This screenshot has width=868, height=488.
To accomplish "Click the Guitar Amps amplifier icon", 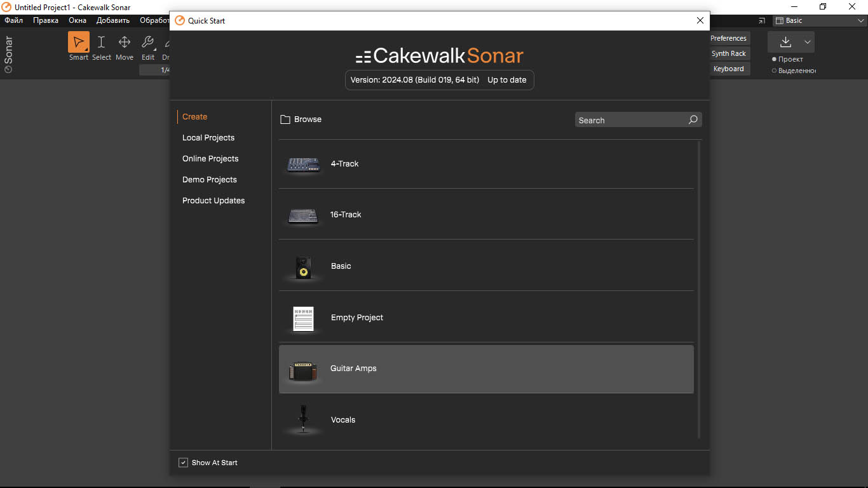I will click(303, 371).
